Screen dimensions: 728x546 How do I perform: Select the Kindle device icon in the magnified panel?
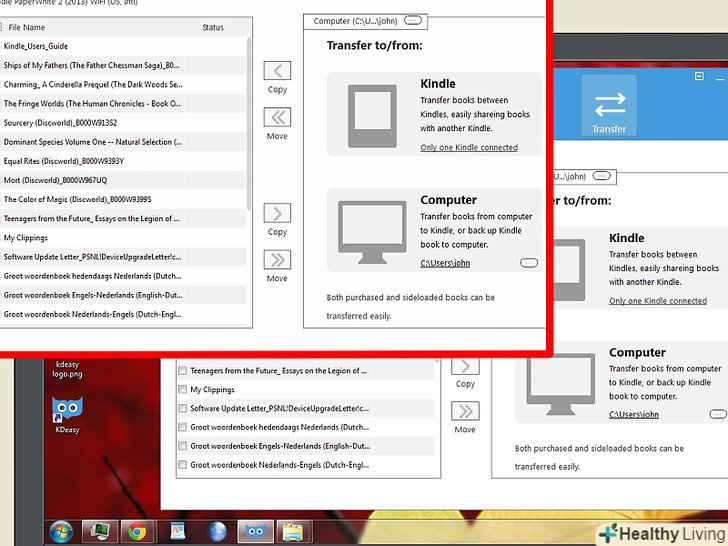[x=372, y=116]
